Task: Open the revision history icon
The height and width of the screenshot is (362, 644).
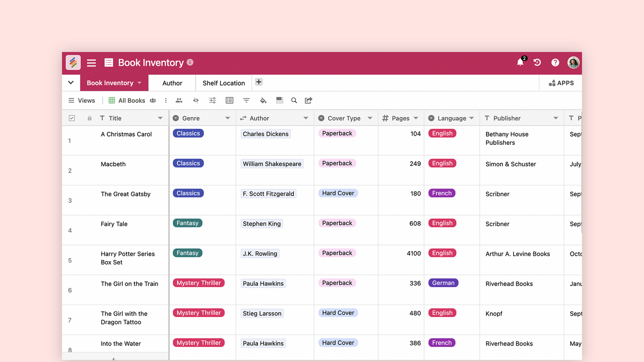Action: coord(537,62)
